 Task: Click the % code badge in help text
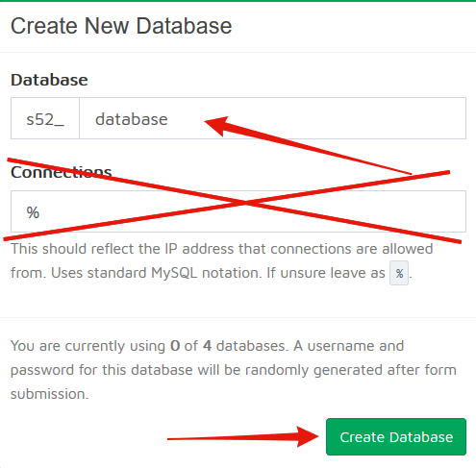pyautogui.click(x=399, y=273)
